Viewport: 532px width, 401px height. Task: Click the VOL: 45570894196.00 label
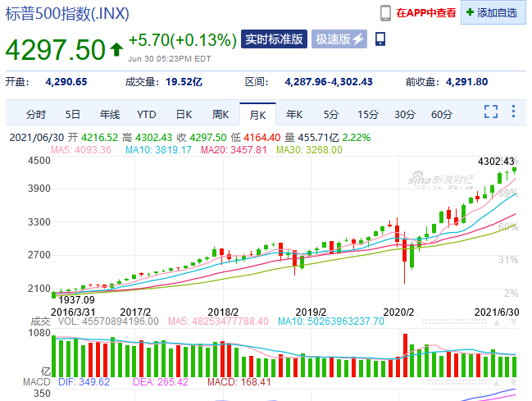(x=108, y=321)
